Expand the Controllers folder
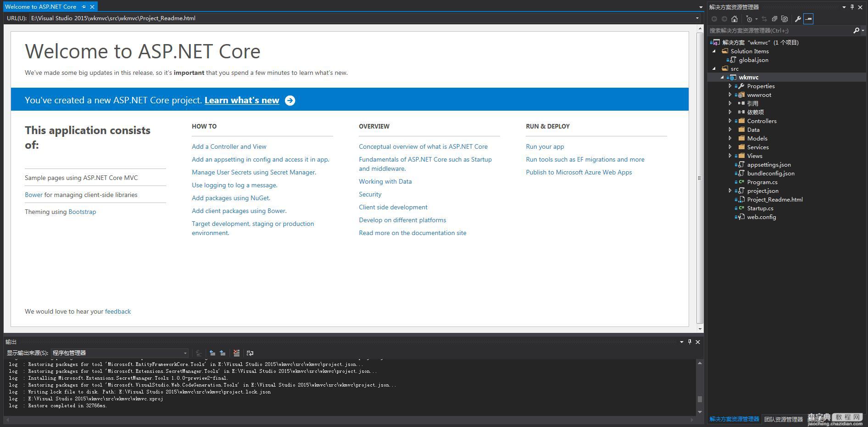 (x=730, y=121)
